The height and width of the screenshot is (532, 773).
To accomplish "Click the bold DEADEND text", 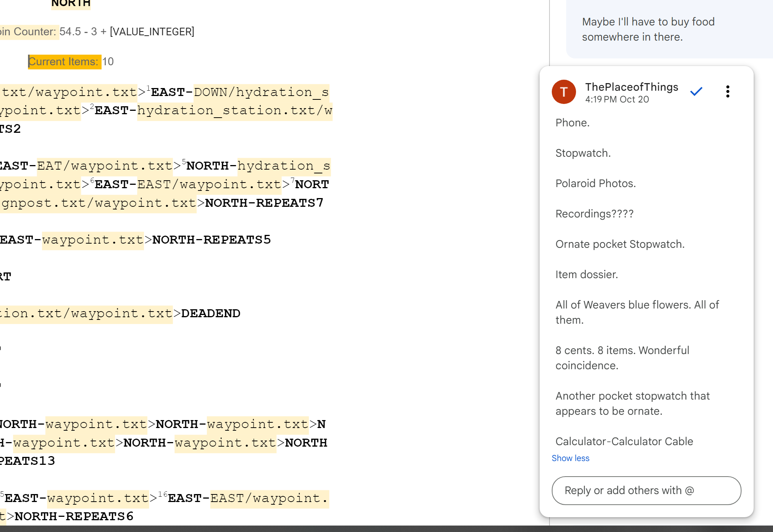I will pos(211,313).
